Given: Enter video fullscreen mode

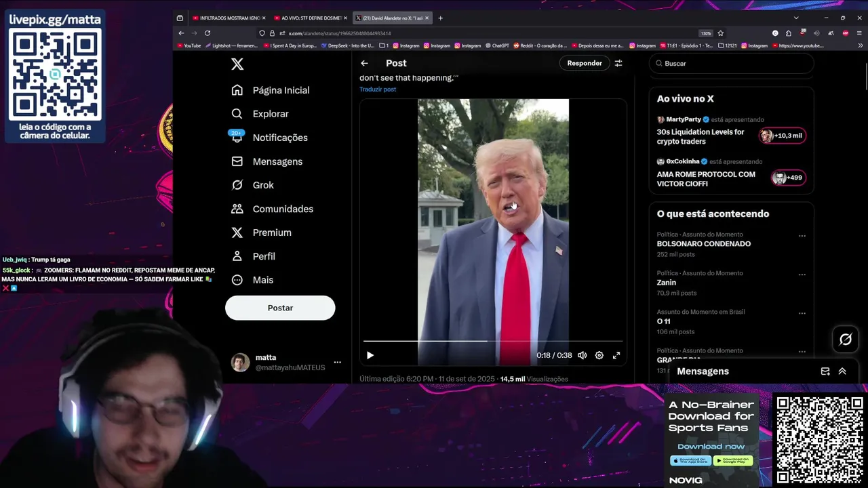Looking at the screenshot, I should click(616, 355).
